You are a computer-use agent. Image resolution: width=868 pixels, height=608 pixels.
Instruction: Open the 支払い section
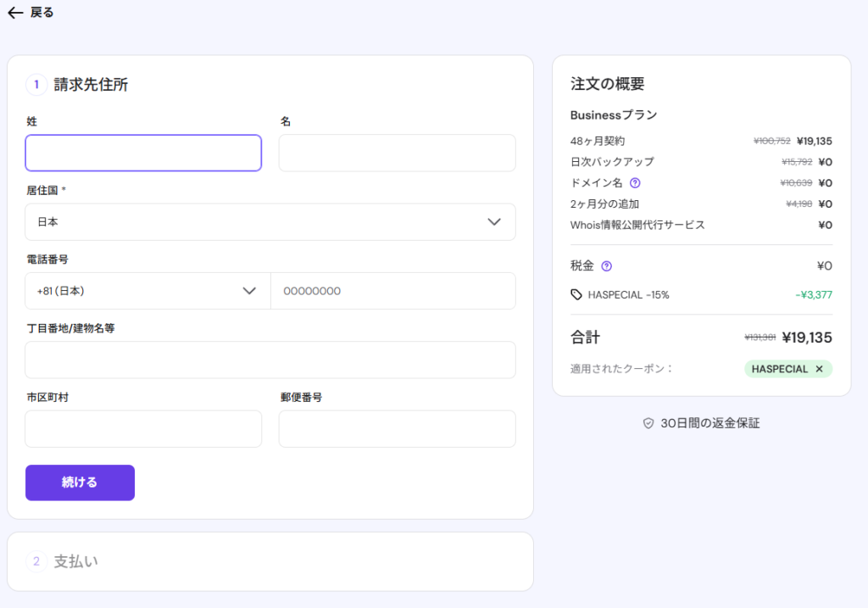[75, 561]
